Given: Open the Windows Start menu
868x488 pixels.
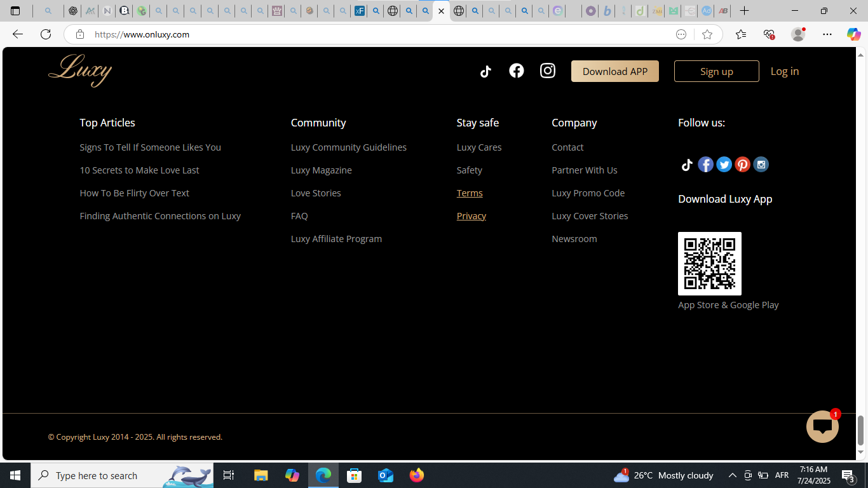Looking at the screenshot, I should coord(15,475).
